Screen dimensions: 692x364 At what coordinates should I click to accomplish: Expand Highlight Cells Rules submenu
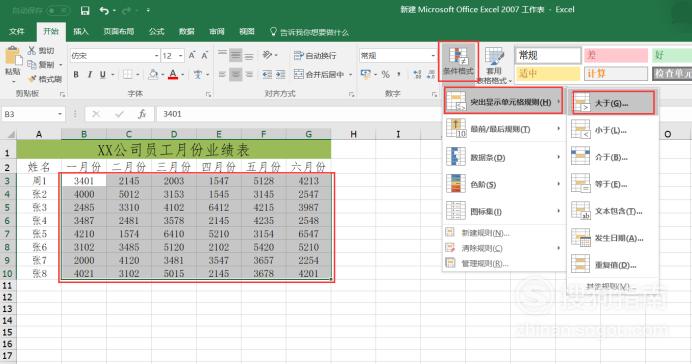pyautogui.click(x=504, y=102)
